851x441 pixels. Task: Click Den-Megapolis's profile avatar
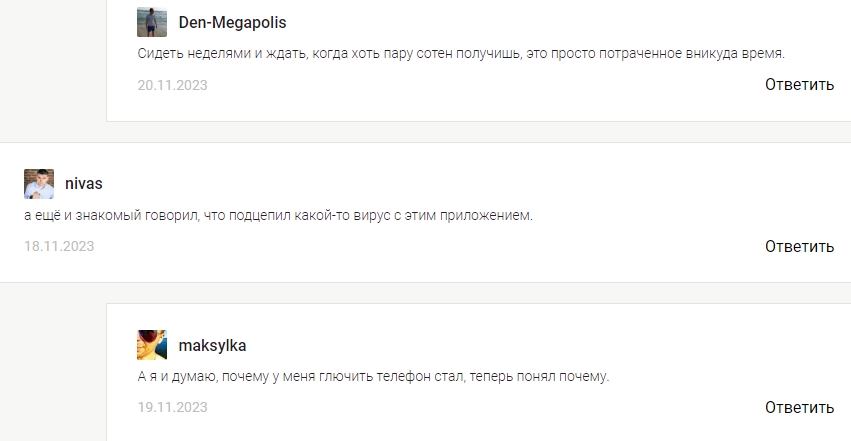[152, 22]
